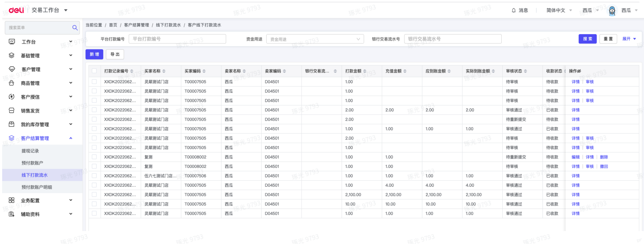The image size is (644, 244).
Task: Click sort icon on 应到账金额 column
Action: 449,71
